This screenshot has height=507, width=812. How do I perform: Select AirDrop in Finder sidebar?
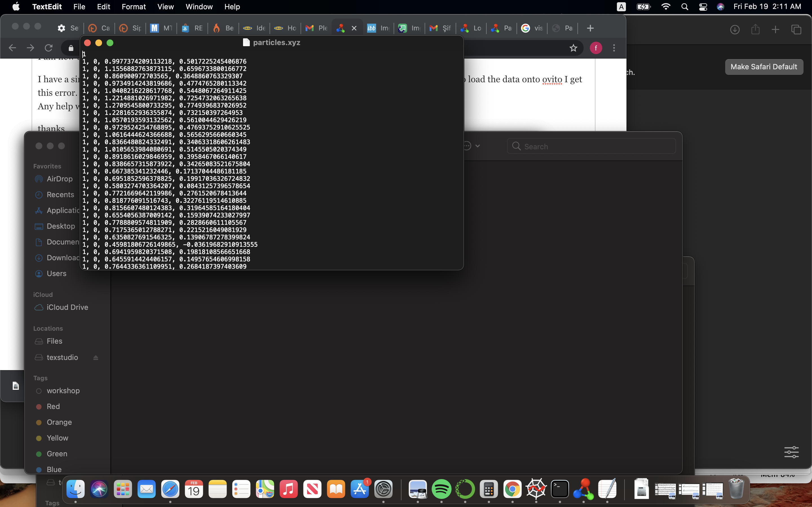[x=59, y=179]
